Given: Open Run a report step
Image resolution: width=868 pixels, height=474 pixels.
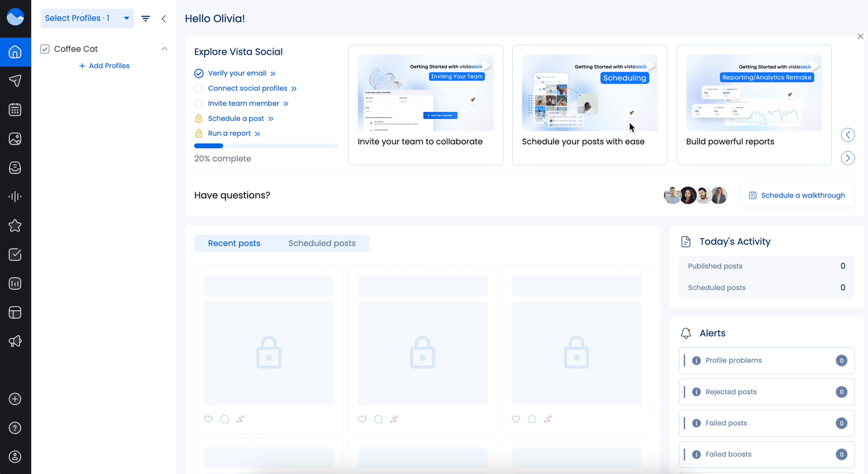Looking at the screenshot, I should pyautogui.click(x=234, y=134).
